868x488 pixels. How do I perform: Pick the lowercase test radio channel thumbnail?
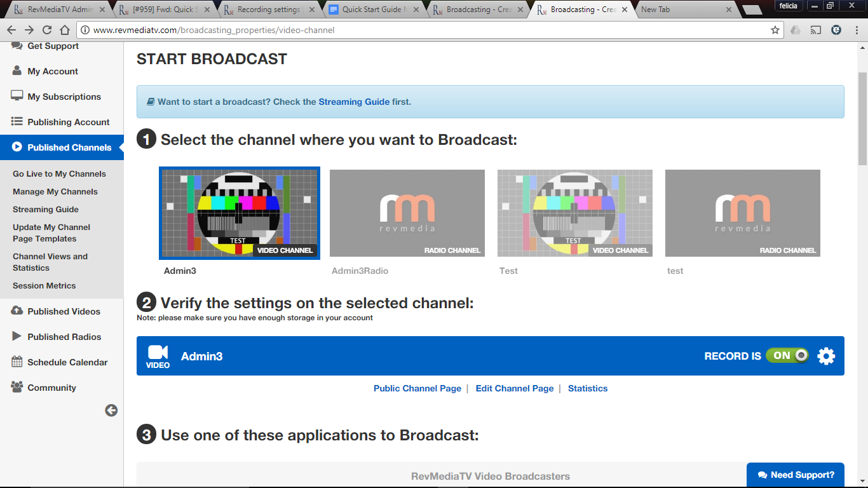(743, 213)
